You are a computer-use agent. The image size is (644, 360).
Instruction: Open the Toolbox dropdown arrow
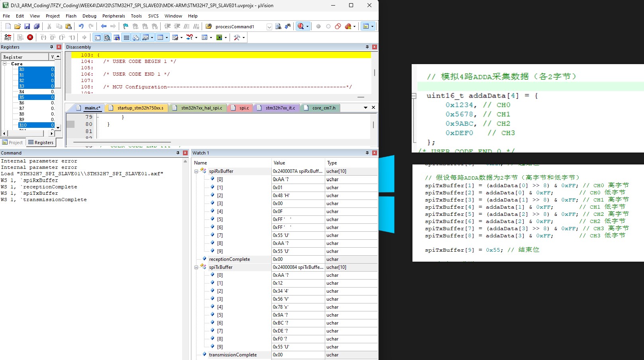243,37
